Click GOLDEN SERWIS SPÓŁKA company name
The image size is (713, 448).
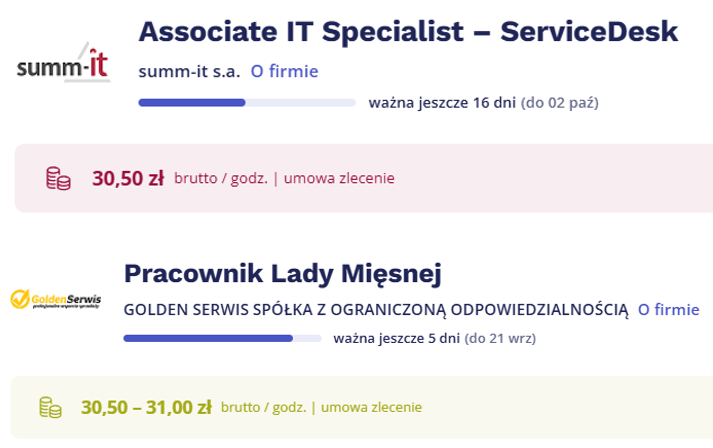coord(376,310)
